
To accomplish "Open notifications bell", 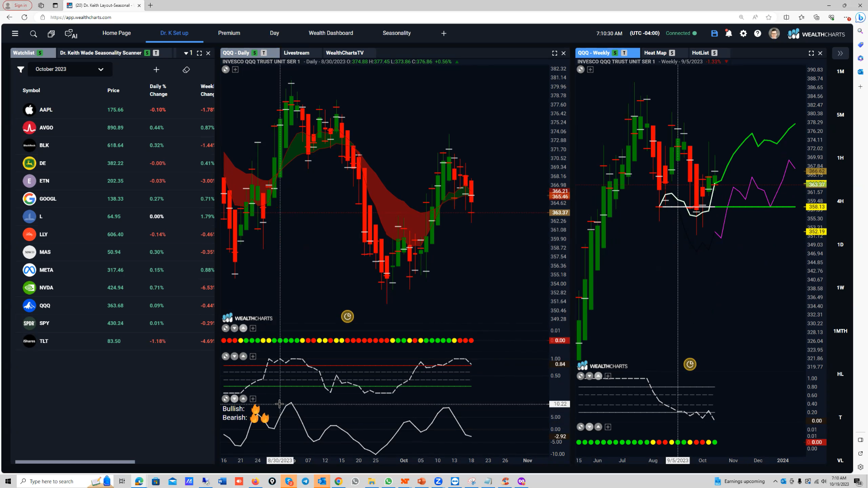I will coord(729,33).
